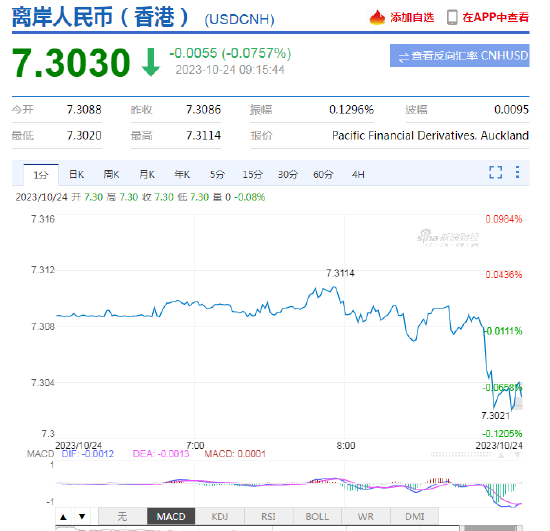Select the WR indicator tab
The image size is (550, 531).
click(x=366, y=516)
